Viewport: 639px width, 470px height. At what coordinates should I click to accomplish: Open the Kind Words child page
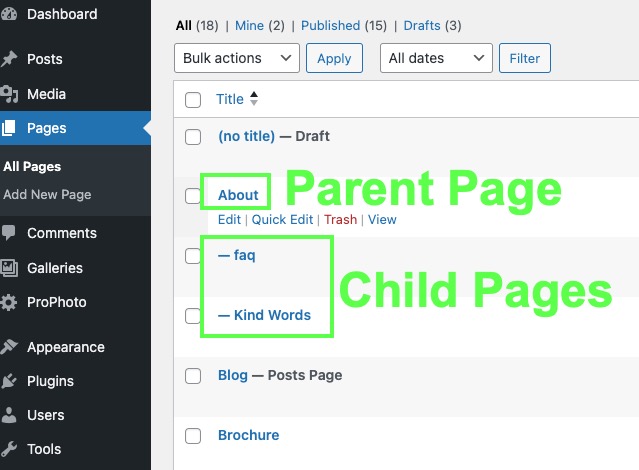pyautogui.click(x=264, y=315)
